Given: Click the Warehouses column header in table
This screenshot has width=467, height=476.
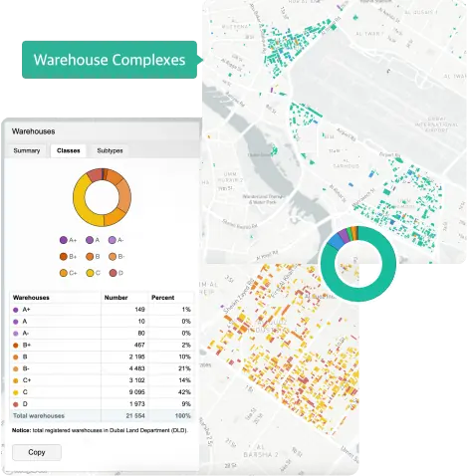Looking at the screenshot, I should coord(31,298).
